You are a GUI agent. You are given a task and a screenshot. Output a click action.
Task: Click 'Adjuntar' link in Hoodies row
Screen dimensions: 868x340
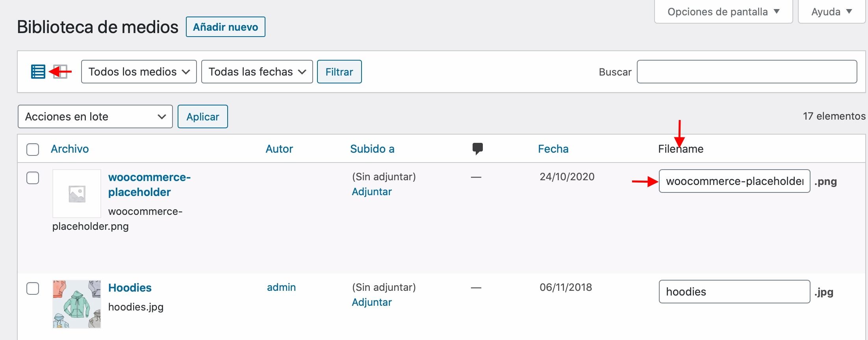[372, 302]
